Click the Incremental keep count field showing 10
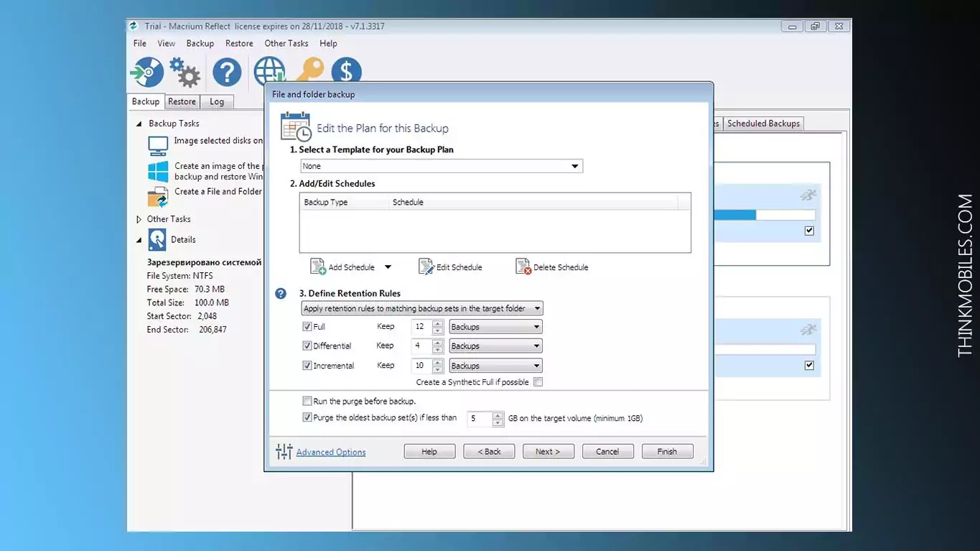This screenshot has height=551, width=980. [422, 366]
